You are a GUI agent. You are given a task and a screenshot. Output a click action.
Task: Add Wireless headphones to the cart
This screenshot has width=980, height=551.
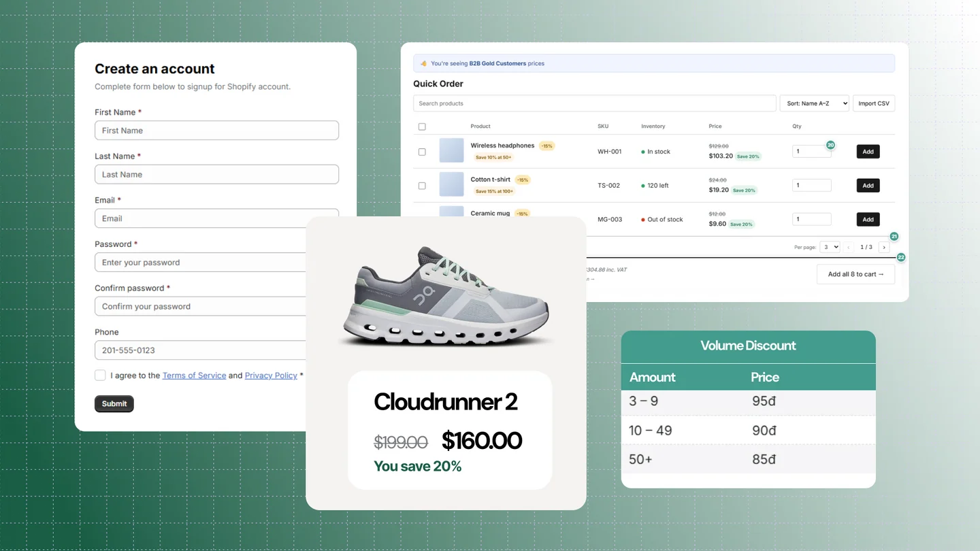[x=868, y=152]
